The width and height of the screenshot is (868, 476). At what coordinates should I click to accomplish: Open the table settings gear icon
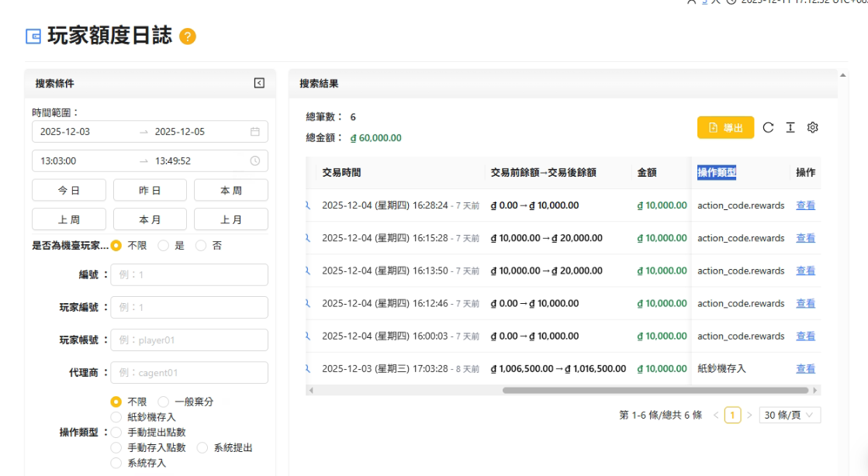click(813, 128)
